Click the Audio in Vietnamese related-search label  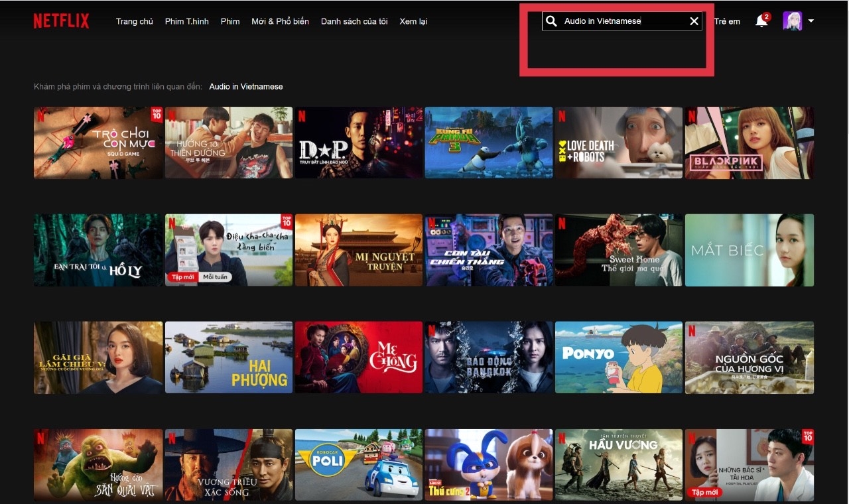246,87
